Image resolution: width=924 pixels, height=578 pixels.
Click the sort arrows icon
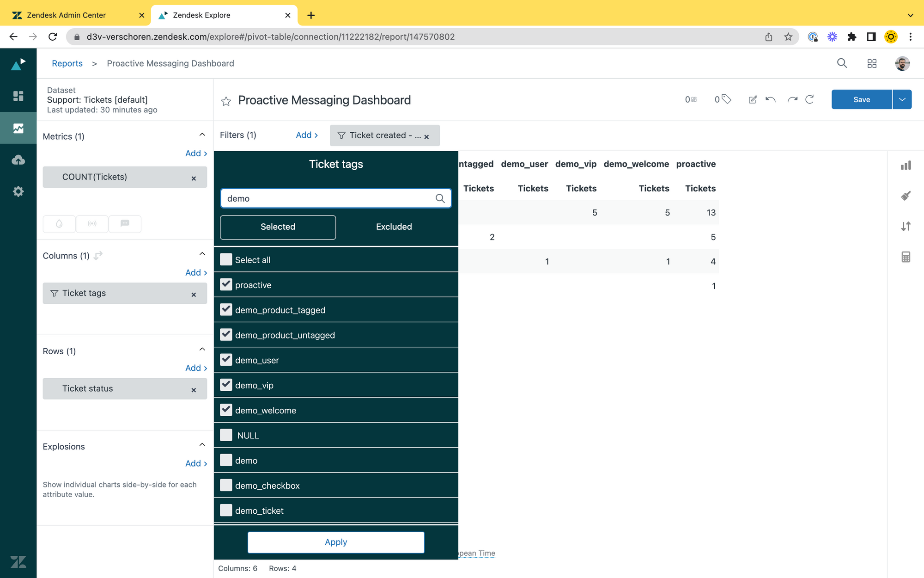click(906, 227)
